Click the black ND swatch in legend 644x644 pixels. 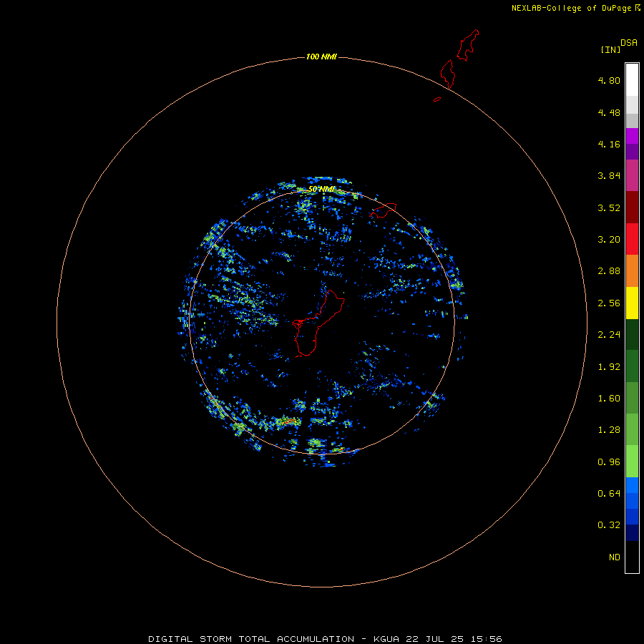632,557
